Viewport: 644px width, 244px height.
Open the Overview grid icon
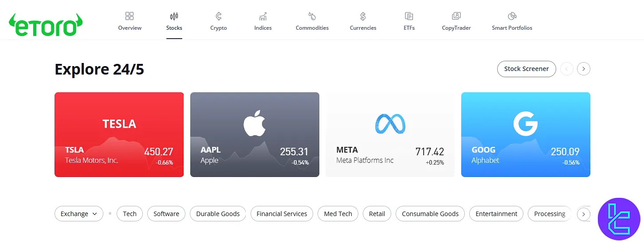(130, 16)
